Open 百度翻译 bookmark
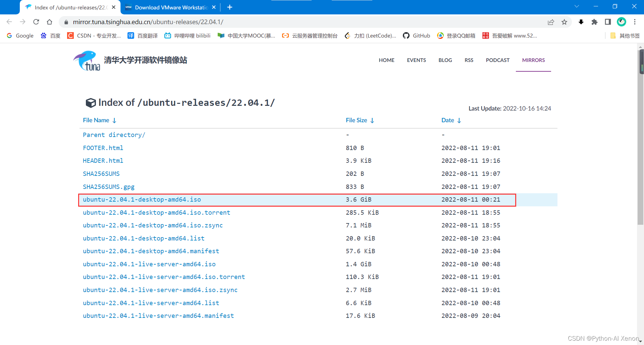This screenshot has width=644, height=345. click(x=143, y=36)
